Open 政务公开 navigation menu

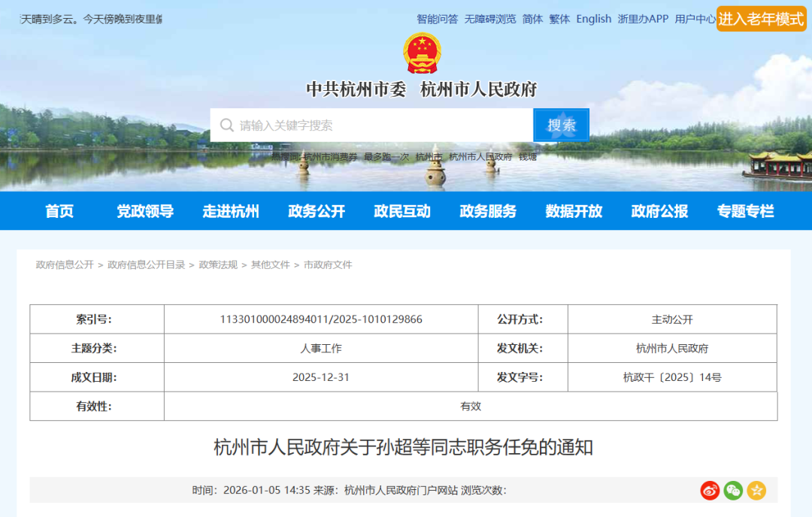[317, 211]
